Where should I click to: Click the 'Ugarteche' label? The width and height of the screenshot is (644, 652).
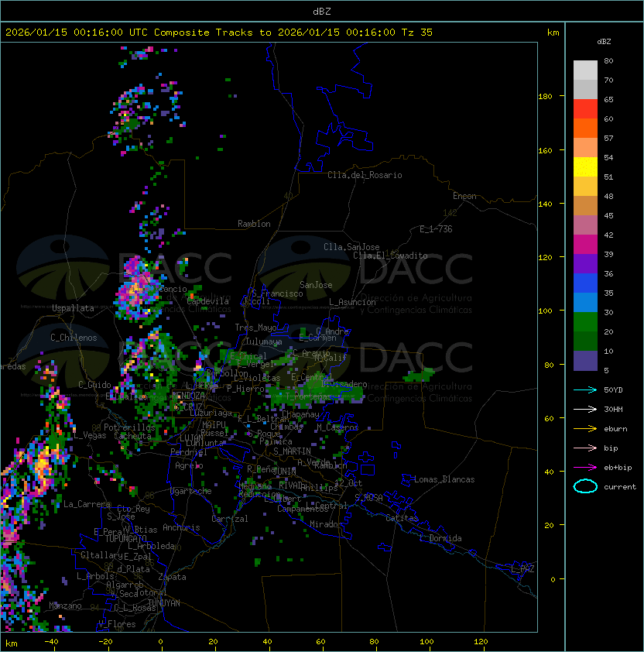click(x=191, y=491)
